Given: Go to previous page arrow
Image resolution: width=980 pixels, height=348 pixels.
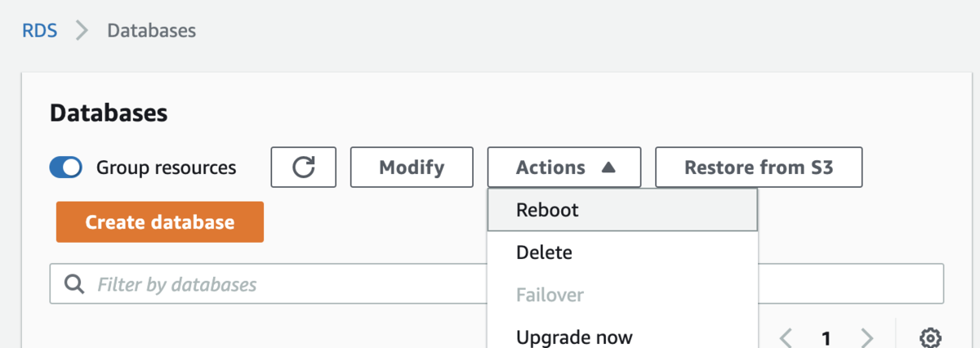Looking at the screenshot, I should tap(786, 337).
